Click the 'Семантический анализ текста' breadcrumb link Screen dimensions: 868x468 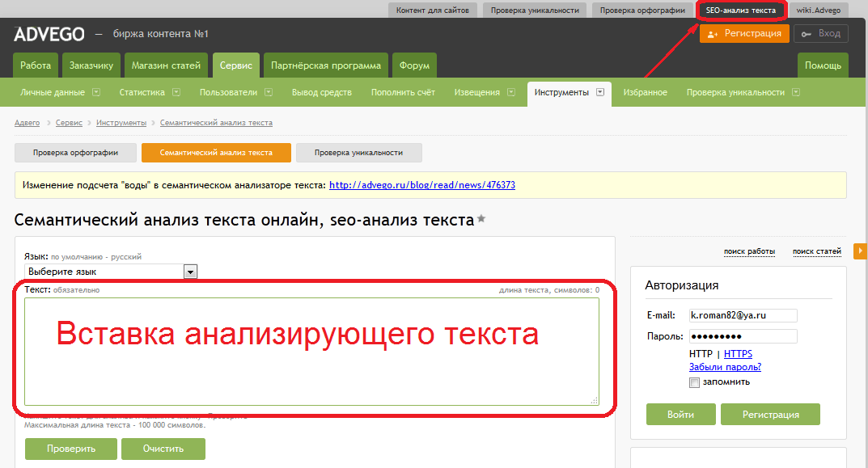(x=217, y=123)
